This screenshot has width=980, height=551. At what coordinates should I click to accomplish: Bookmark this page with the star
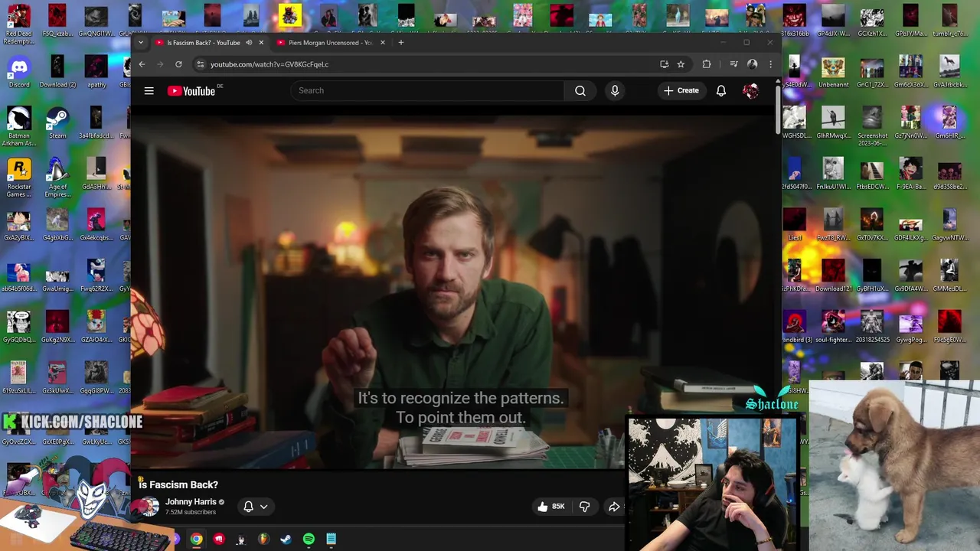pos(681,64)
